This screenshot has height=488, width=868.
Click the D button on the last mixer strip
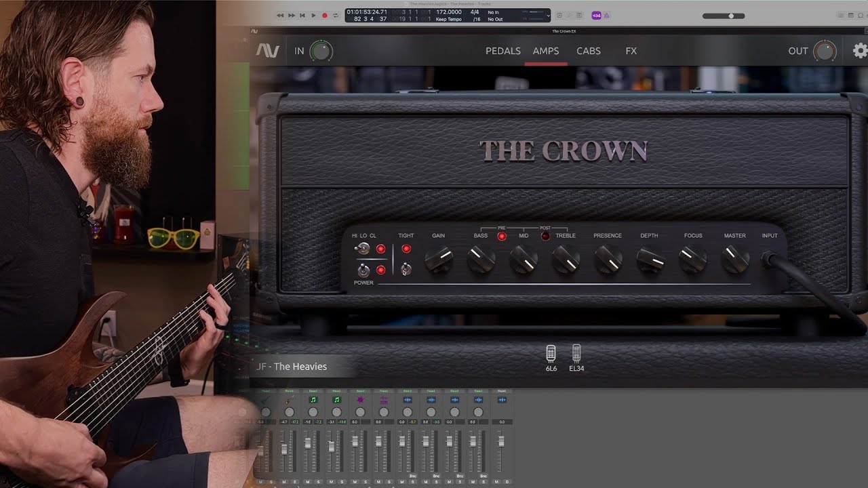coord(507,481)
